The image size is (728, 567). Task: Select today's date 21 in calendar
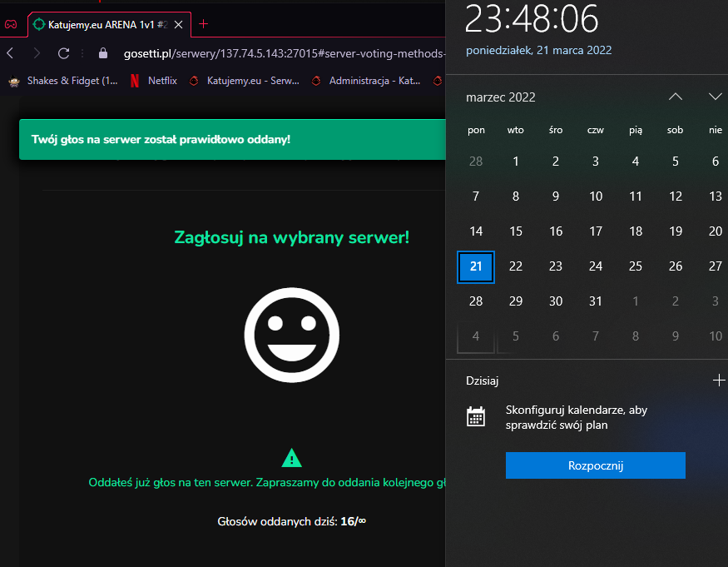[476, 266]
